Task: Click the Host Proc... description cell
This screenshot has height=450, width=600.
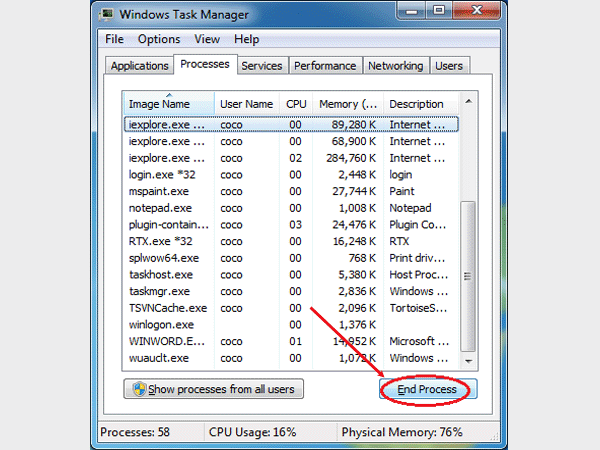Action: pos(419,275)
